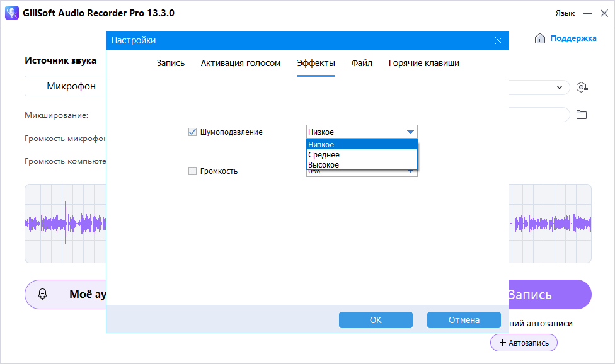Screen dimensions: 615x364
Task: Switch to the Запись tab
Action: 171,63
